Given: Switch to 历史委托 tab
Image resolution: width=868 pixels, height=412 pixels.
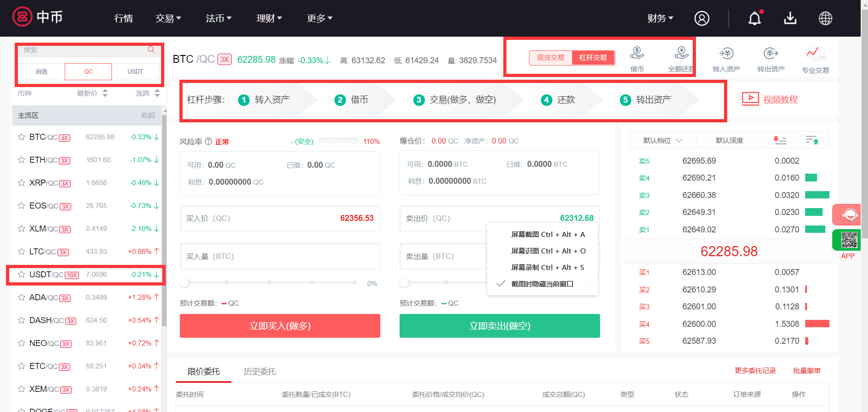Looking at the screenshot, I should [x=260, y=371].
